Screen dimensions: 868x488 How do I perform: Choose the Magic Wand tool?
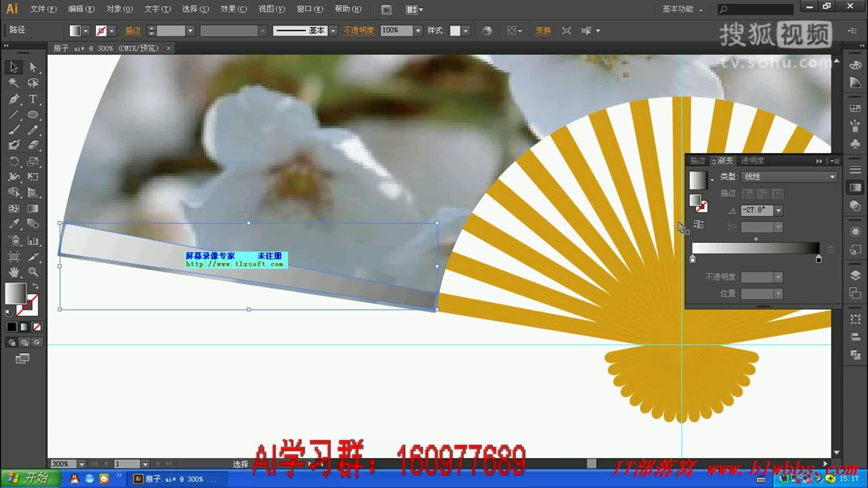click(x=13, y=82)
